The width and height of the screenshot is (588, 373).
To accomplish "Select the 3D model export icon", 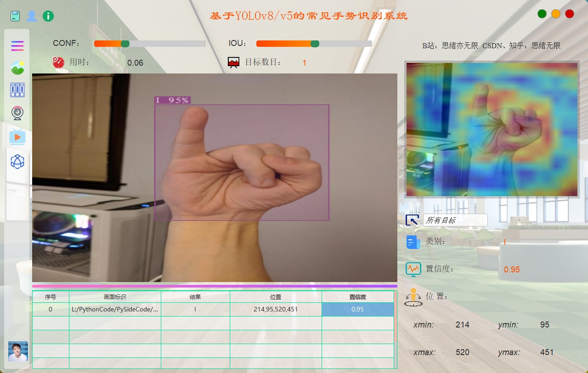I will pos(17,162).
